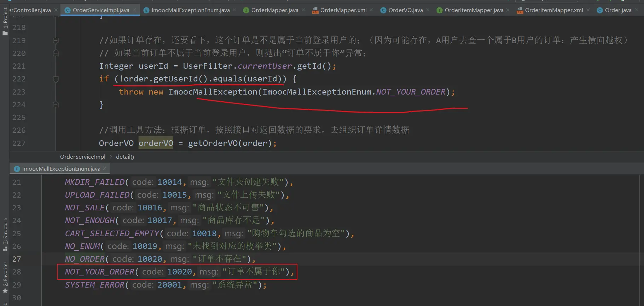Close the Order.java tab
Viewport: 644px width, 306px height.
637,10
